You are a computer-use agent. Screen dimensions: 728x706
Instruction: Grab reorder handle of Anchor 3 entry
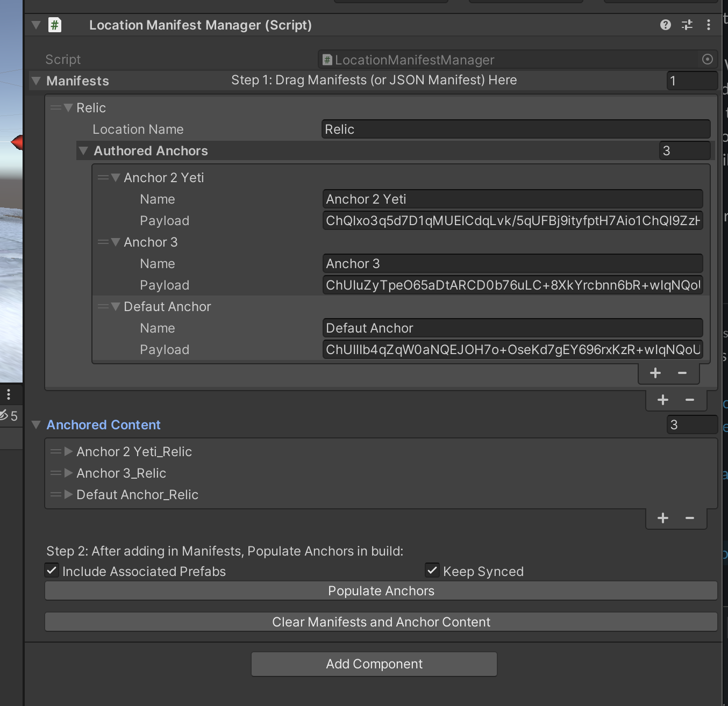point(103,242)
